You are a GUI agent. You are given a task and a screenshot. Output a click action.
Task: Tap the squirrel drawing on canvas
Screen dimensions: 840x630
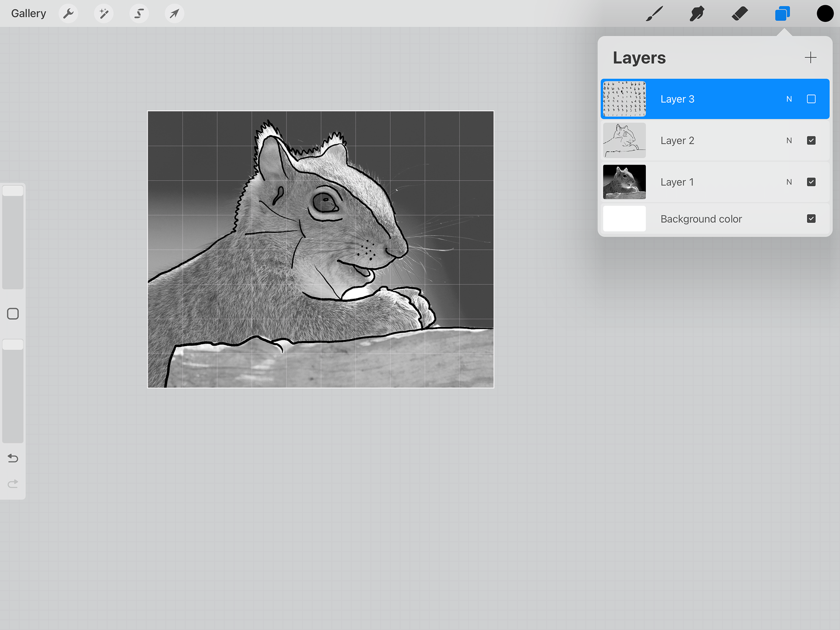click(321, 249)
